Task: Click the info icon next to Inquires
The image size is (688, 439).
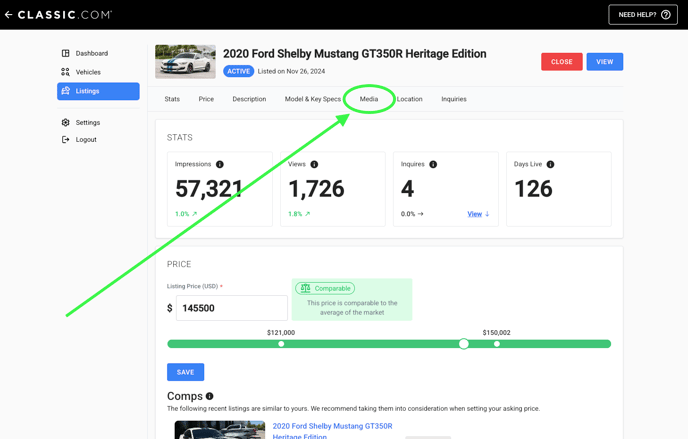Action: point(433,164)
